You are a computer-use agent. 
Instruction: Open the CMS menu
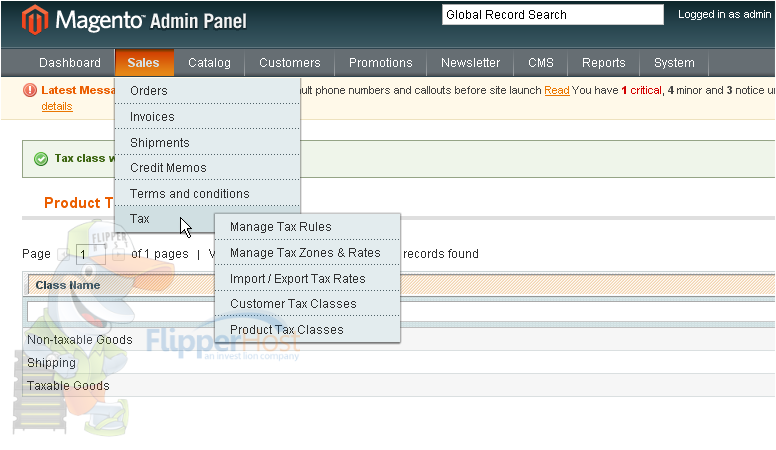coord(541,63)
